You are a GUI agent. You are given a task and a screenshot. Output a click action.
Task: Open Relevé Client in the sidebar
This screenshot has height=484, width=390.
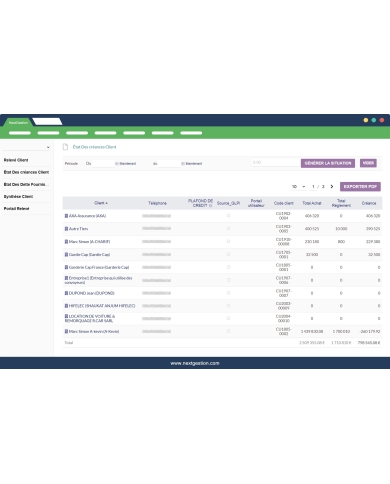(x=16, y=160)
